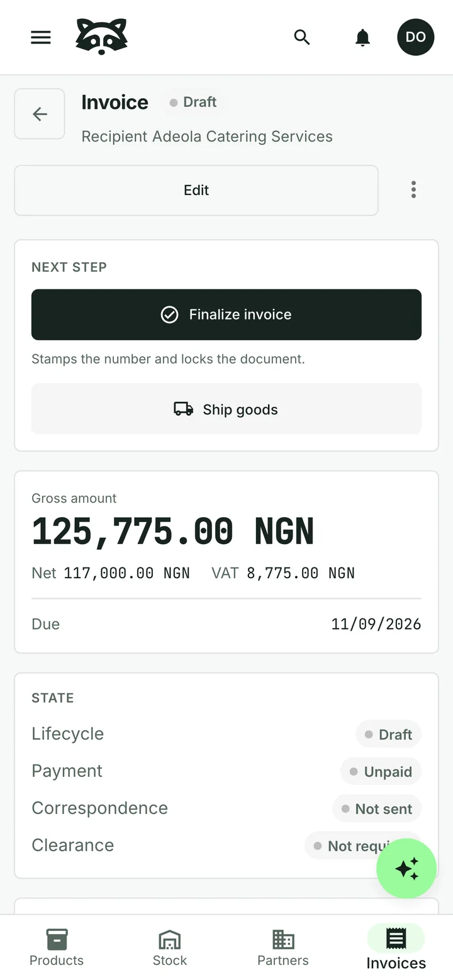The image size is (453, 980).
Task: Click the Lifecycle Draft status pill
Action: [x=388, y=734]
